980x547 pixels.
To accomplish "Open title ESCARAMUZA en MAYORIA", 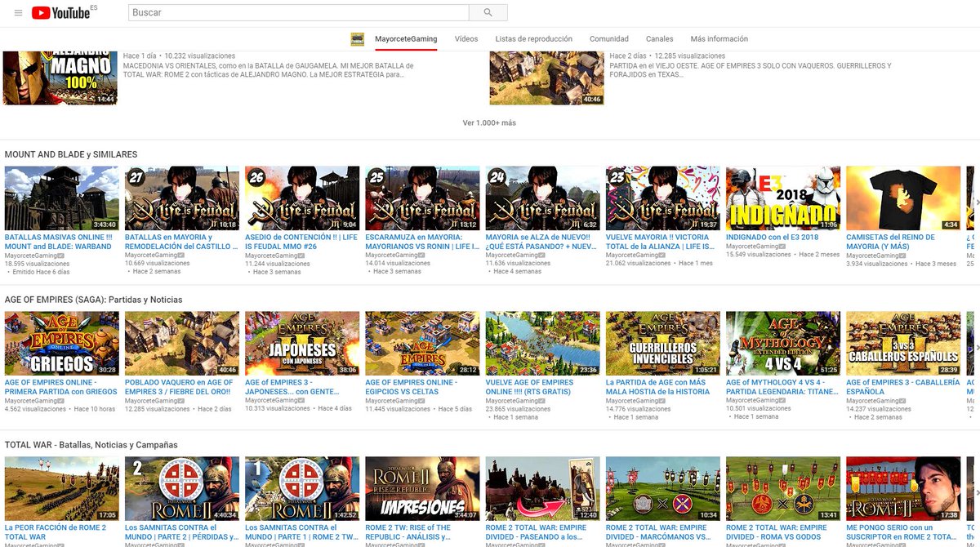I will 422,242.
